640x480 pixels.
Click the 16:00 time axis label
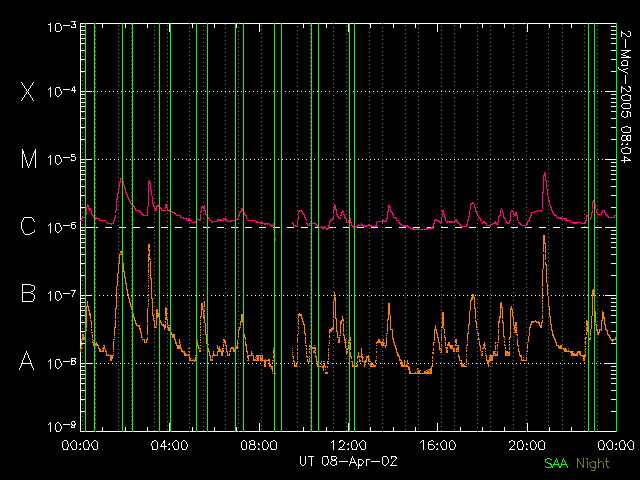point(438,445)
